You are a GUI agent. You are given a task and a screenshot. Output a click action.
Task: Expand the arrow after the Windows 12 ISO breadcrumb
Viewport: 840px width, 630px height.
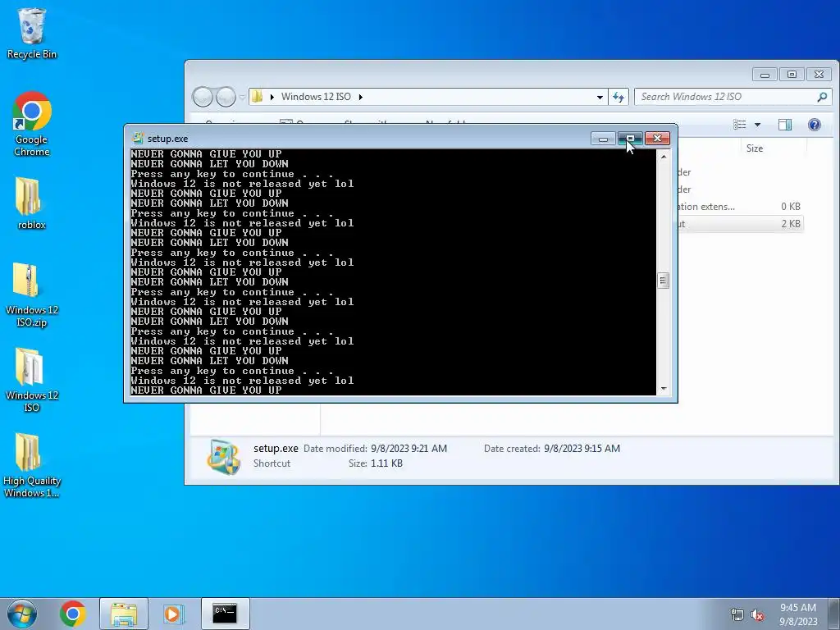coord(361,97)
